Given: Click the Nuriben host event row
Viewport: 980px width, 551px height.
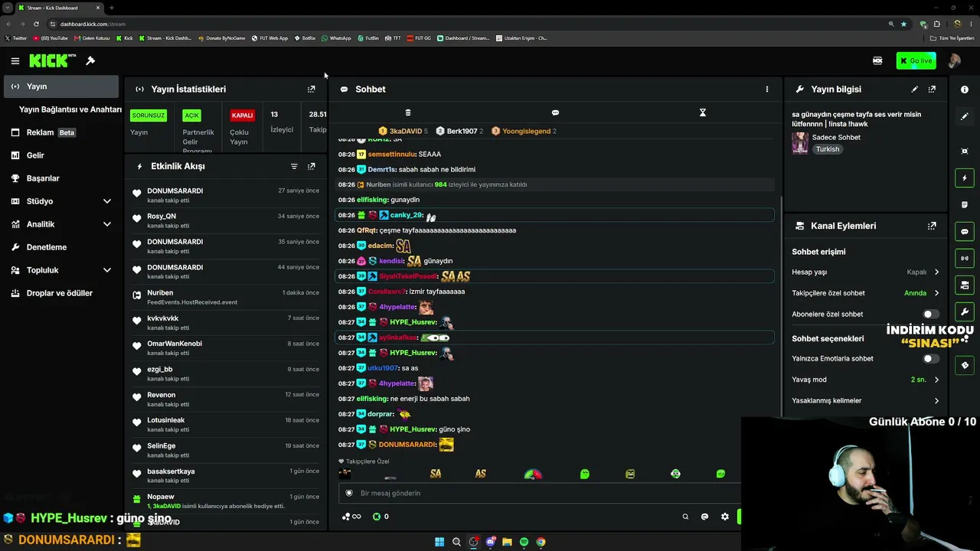Looking at the screenshot, I should 225,297.
